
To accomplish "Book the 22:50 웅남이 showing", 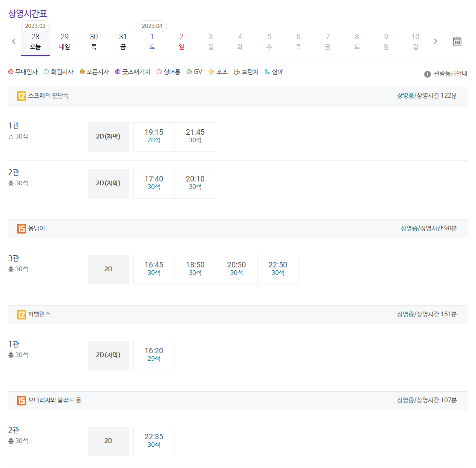I will (278, 269).
